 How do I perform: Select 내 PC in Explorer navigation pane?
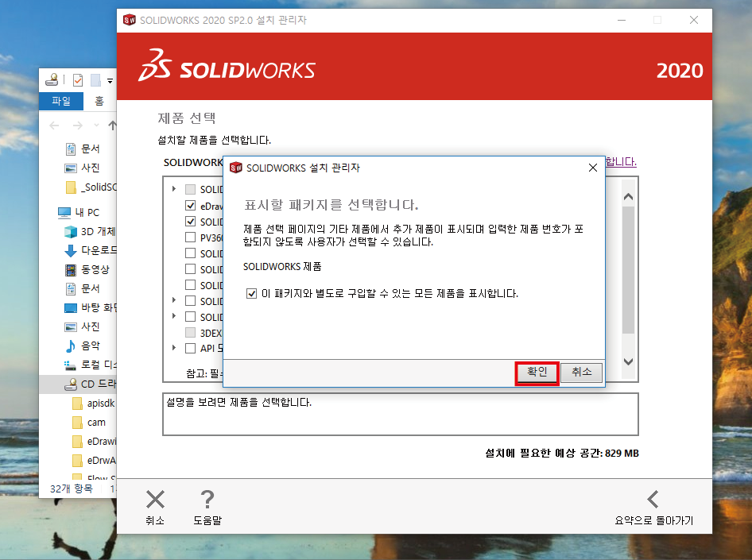click(78, 212)
